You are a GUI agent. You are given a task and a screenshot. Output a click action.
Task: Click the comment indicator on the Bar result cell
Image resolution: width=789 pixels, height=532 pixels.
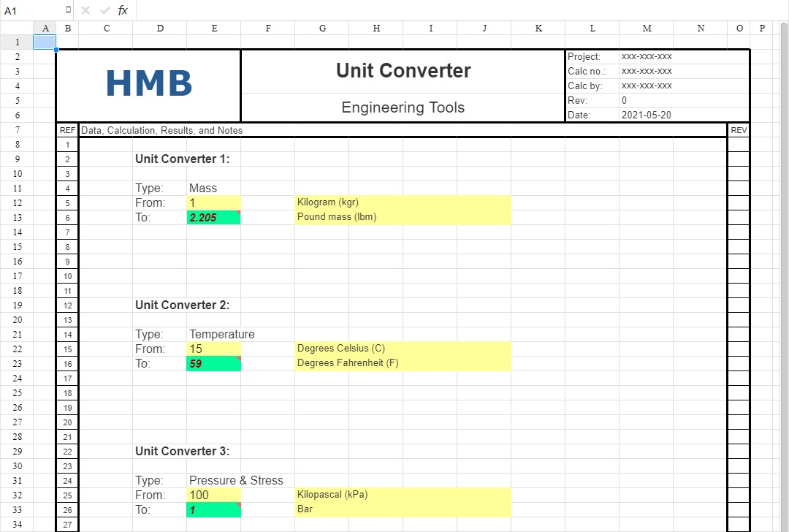coord(237,504)
